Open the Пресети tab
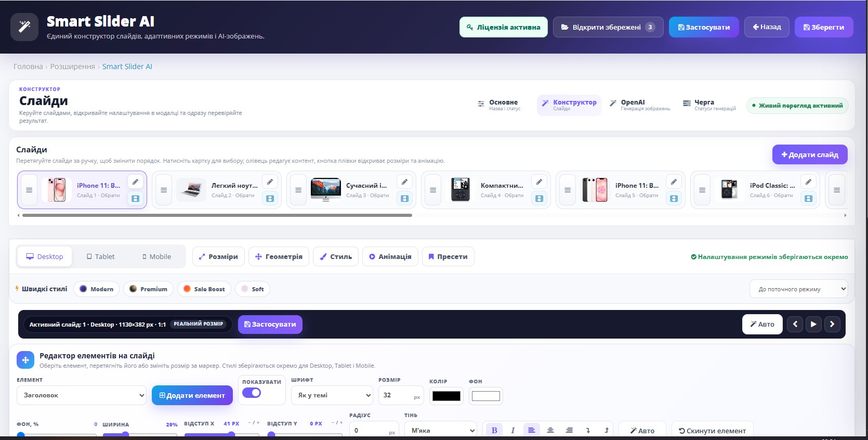 pyautogui.click(x=448, y=256)
